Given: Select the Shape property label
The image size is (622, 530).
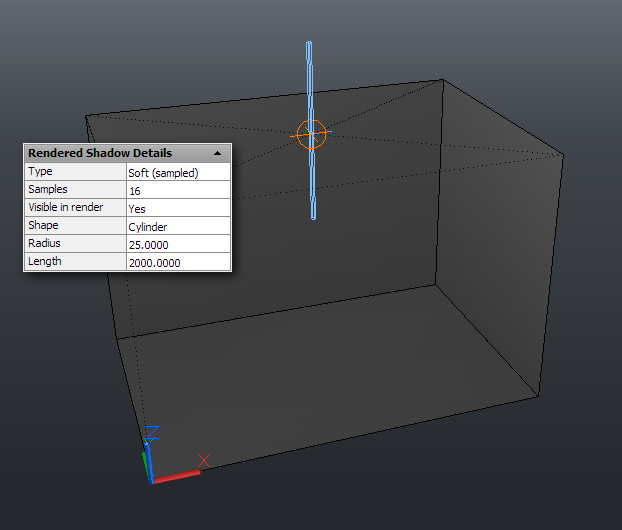Looking at the screenshot, I should click(x=43, y=225).
